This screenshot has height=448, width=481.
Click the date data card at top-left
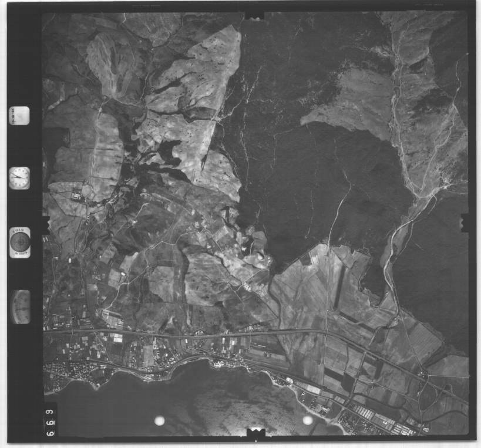[19, 116]
